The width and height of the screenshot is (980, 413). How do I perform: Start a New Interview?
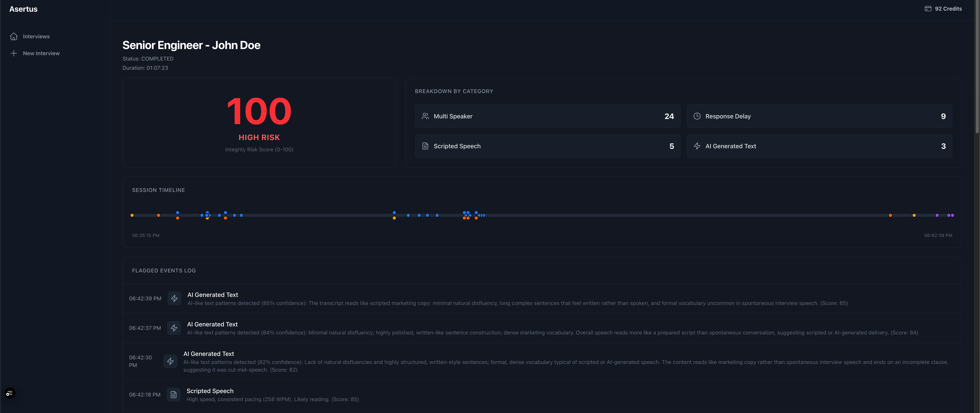41,53
